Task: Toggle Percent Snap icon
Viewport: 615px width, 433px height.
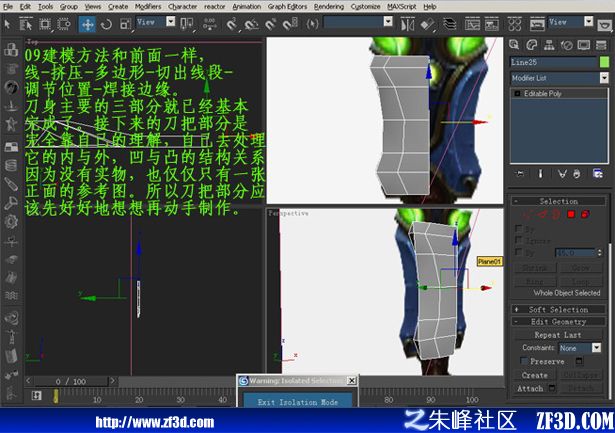Action: tap(271, 24)
